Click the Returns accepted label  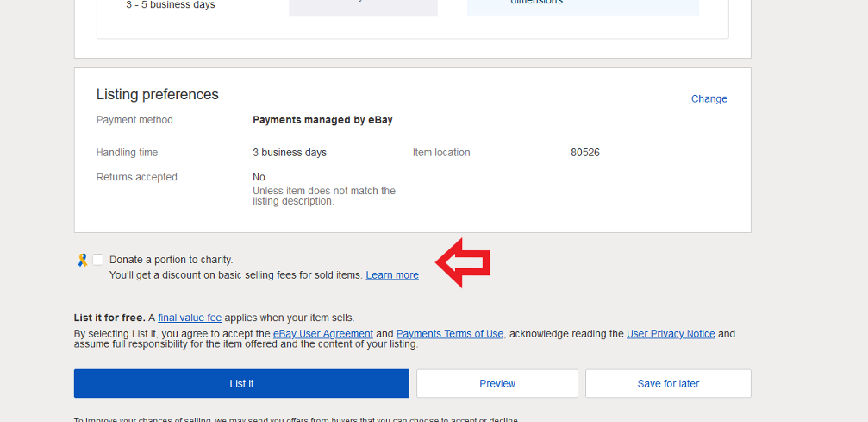137,177
